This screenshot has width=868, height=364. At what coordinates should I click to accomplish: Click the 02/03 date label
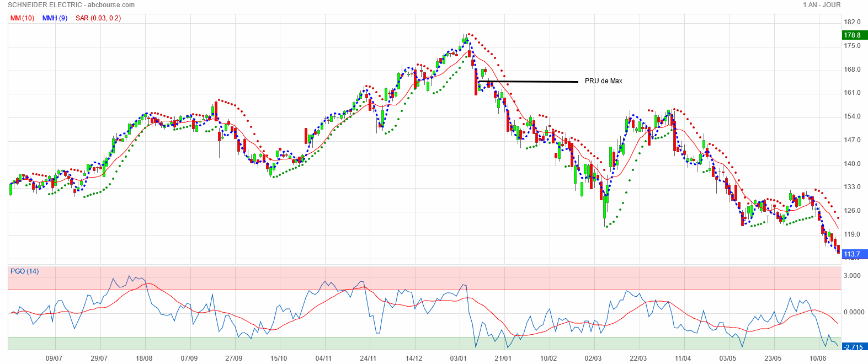click(593, 358)
